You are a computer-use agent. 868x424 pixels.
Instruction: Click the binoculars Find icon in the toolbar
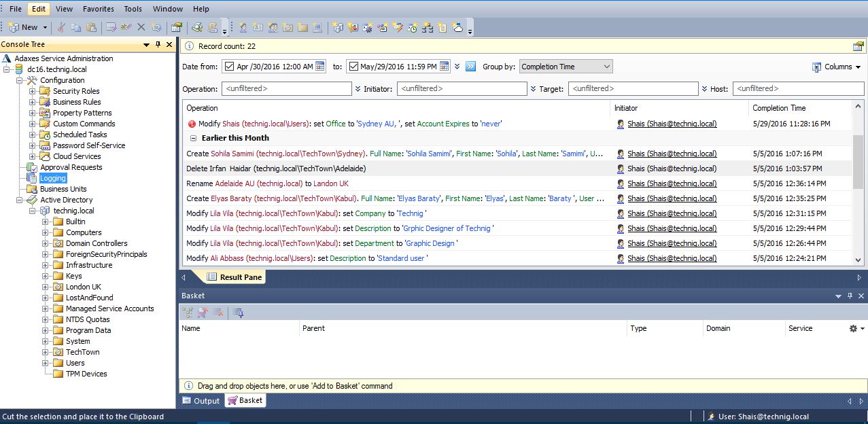[x=197, y=27]
